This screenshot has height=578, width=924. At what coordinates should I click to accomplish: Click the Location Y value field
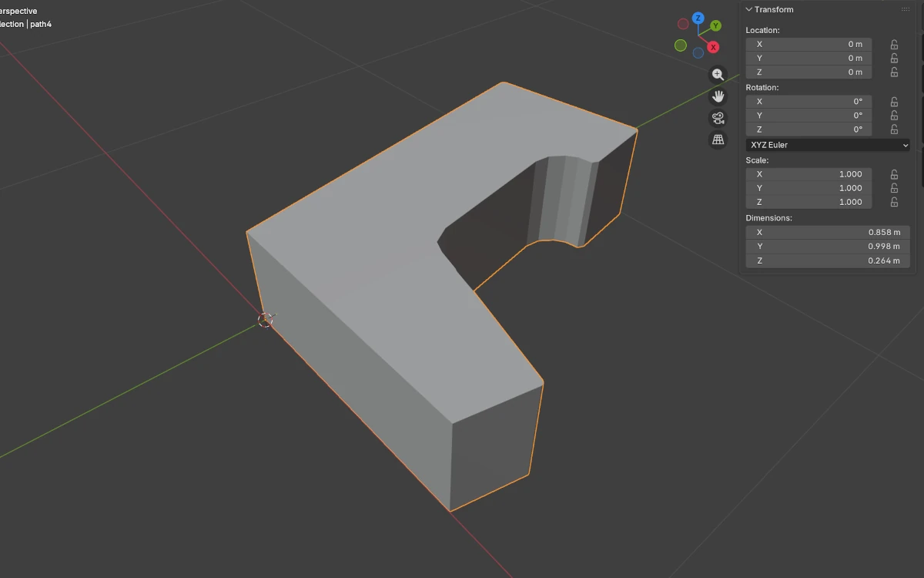[x=808, y=59]
